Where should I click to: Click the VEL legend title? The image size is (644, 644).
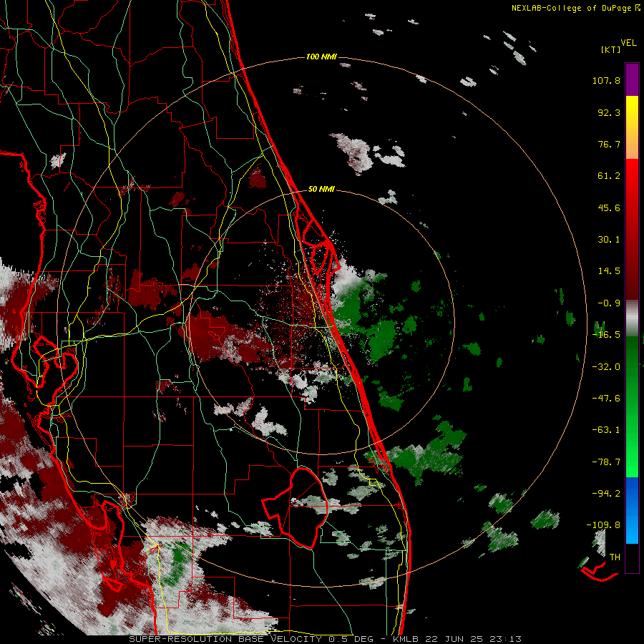pyautogui.click(x=628, y=43)
